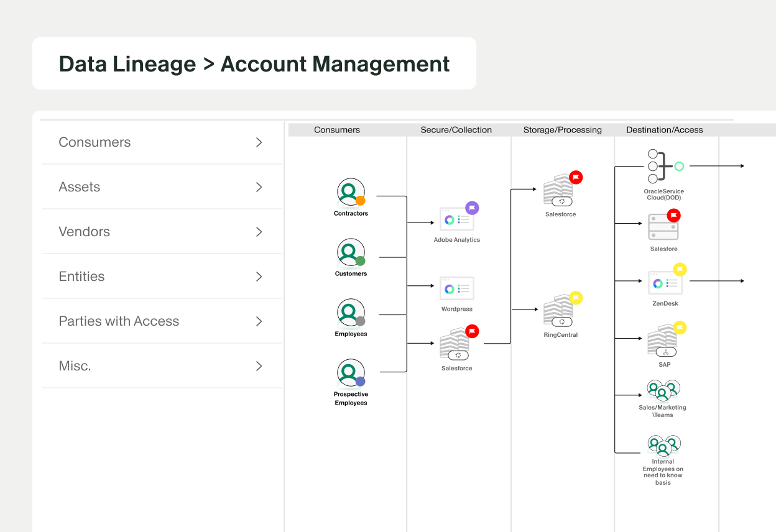Click the red flag on Salesfore server

(x=673, y=216)
